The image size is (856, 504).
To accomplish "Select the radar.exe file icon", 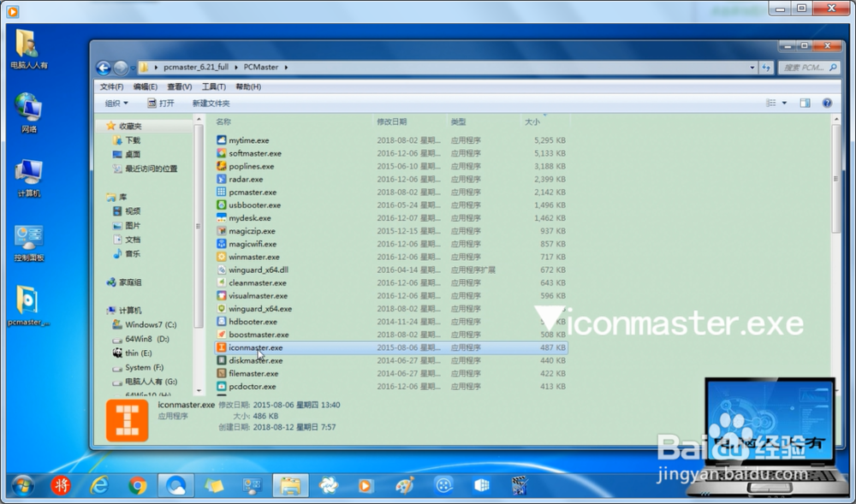I will pyautogui.click(x=221, y=179).
